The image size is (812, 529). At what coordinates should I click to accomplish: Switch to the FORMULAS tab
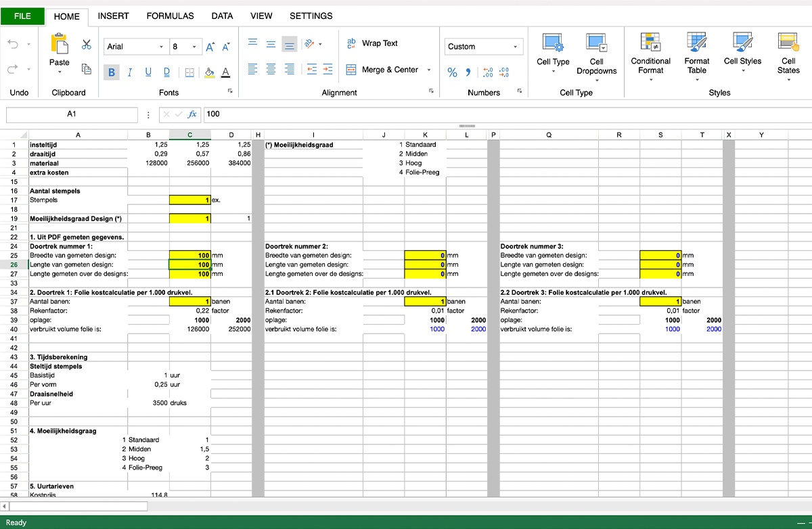tap(170, 16)
